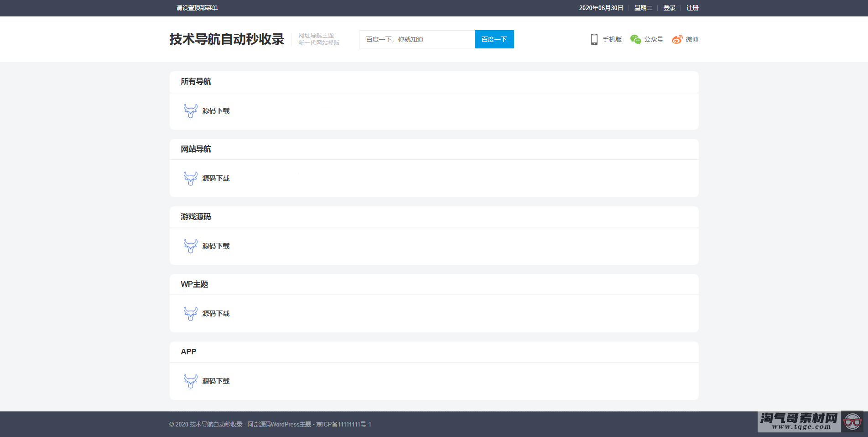
Task: Click the WeChat 公众号 icon
Action: pyautogui.click(x=635, y=39)
